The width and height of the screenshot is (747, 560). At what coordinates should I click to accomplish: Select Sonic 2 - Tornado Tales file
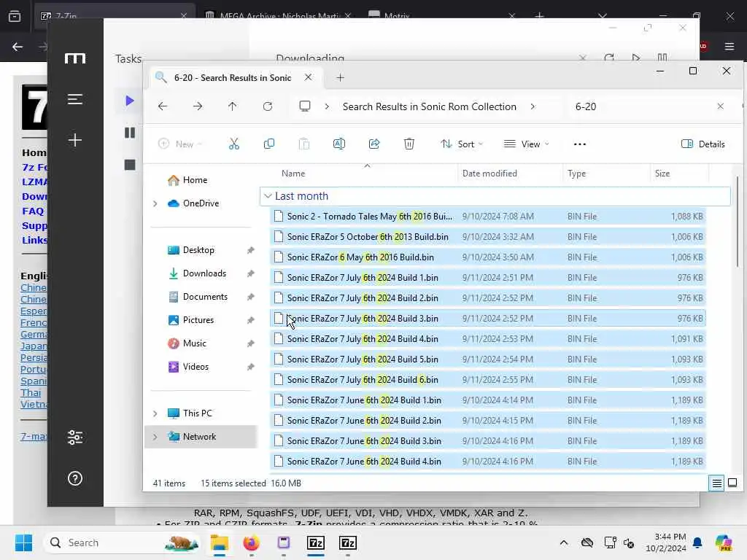488,217
